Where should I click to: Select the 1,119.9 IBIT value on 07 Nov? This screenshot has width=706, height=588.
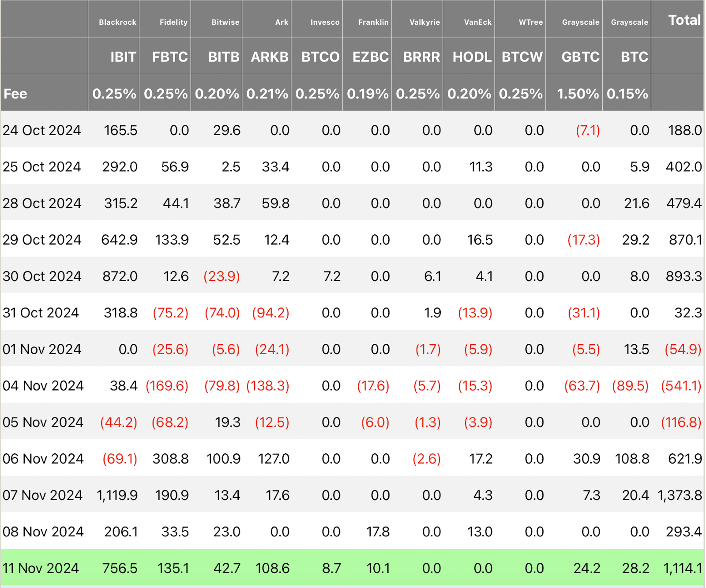(x=117, y=495)
